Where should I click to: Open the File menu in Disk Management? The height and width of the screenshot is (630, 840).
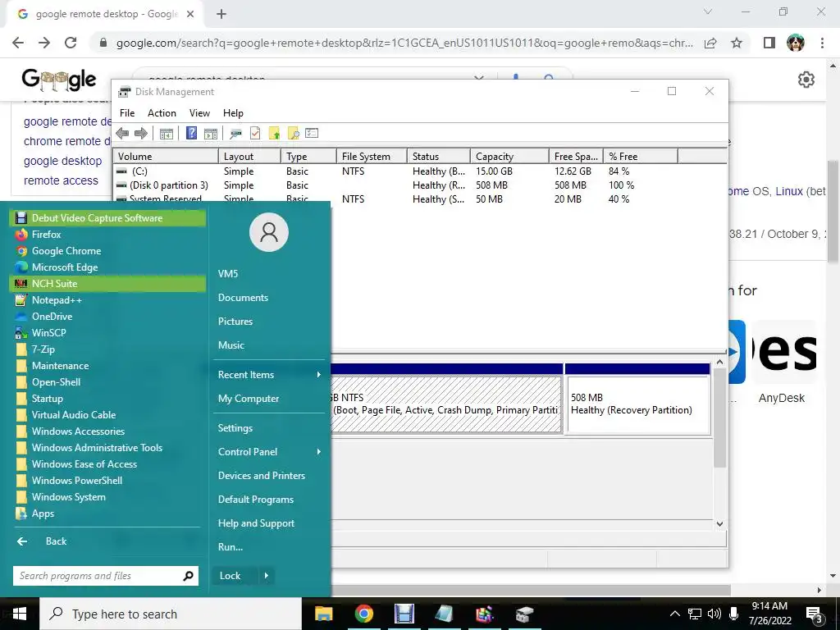[x=127, y=113]
